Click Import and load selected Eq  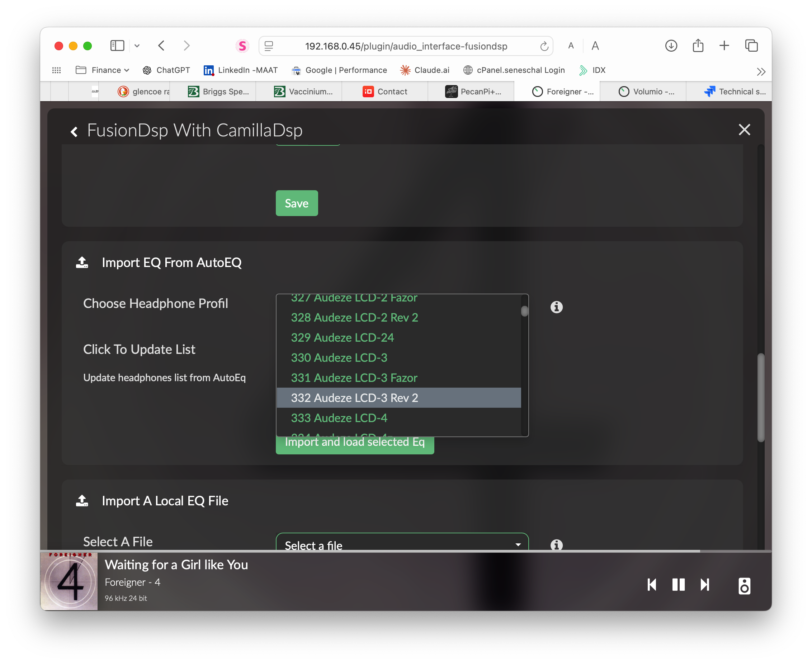(355, 445)
